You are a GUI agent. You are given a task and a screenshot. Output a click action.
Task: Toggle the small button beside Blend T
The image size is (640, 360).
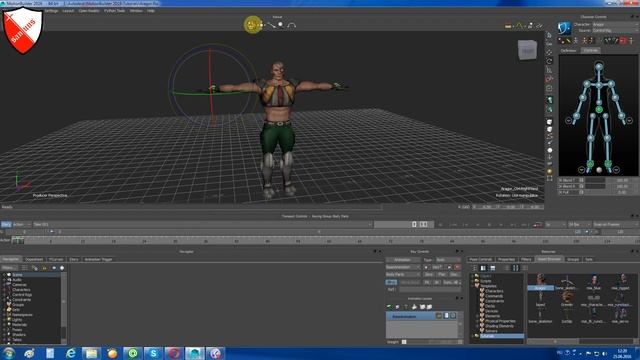582,180
